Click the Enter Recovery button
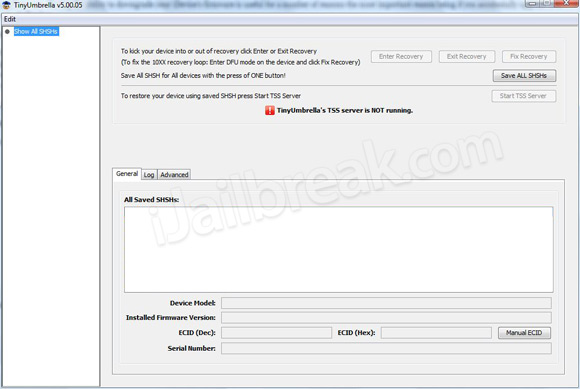Viewport: 580px width, 389px height. 401,57
